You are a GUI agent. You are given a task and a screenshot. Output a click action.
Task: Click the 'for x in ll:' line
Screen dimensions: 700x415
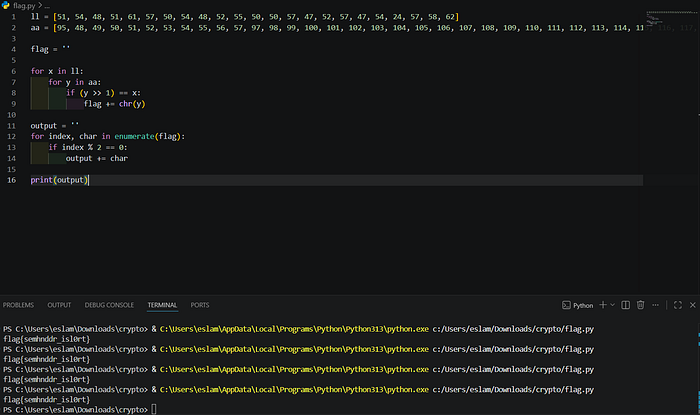57,71
